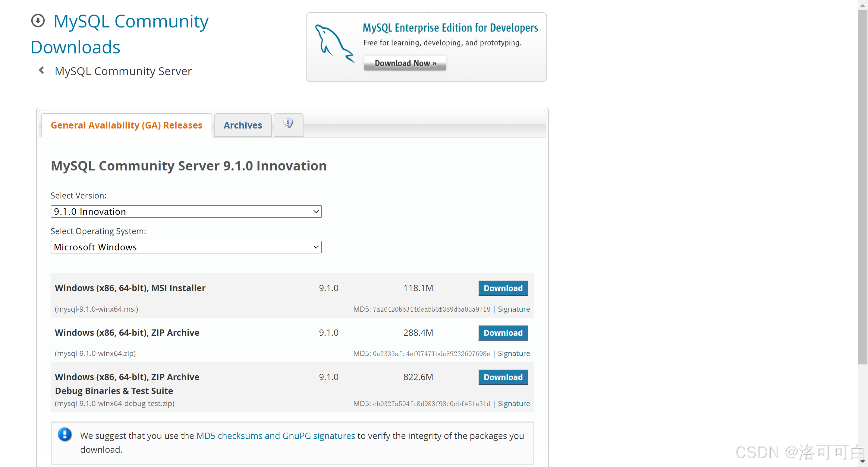Click the Signature link for MSI Installer
868x467 pixels.
(514, 309)
